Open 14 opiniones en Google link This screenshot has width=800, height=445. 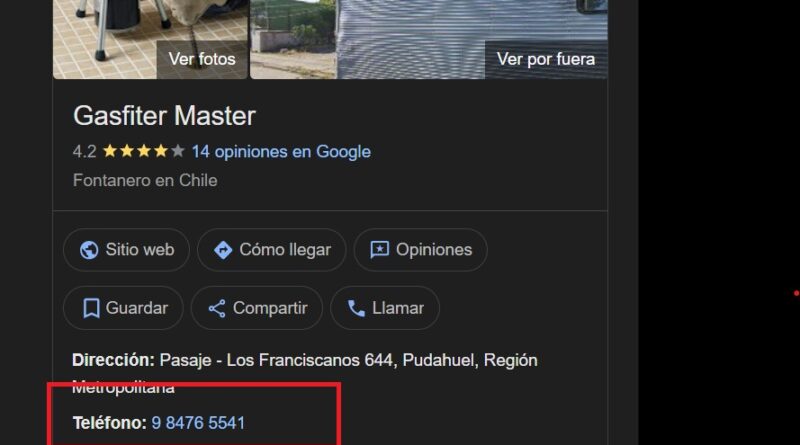[281, 152]
